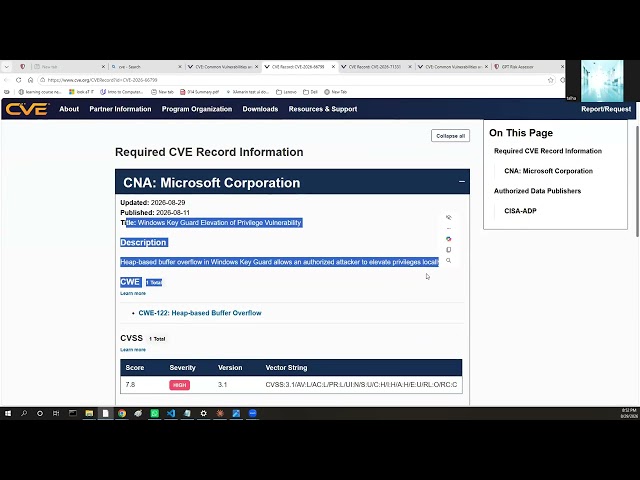Click the score value 7.8
This screenshot has width=640, height=480.
coord(130,384)
